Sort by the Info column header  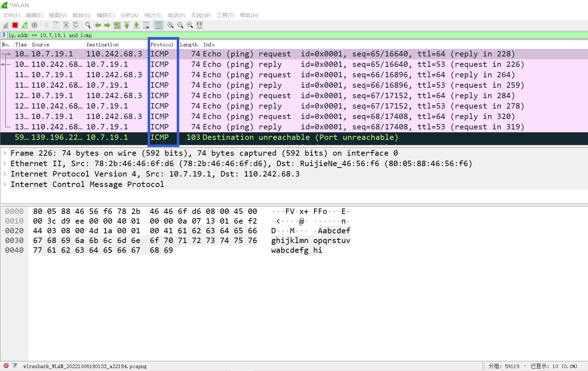tap(394, 45)
